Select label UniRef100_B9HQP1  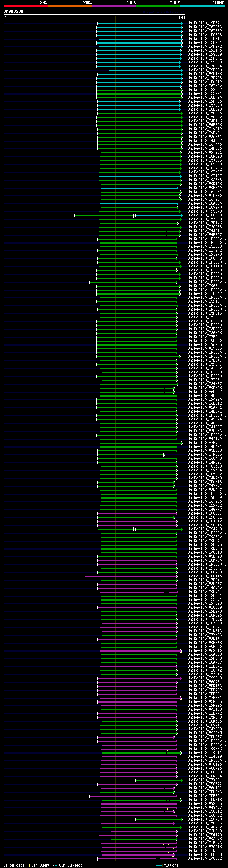204,58
